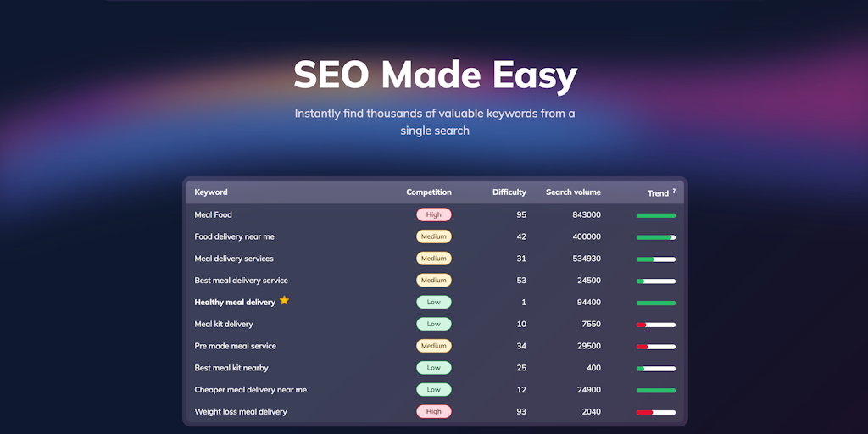Click the red trend bar for Pre made meal service

click(x=656, y=347)
